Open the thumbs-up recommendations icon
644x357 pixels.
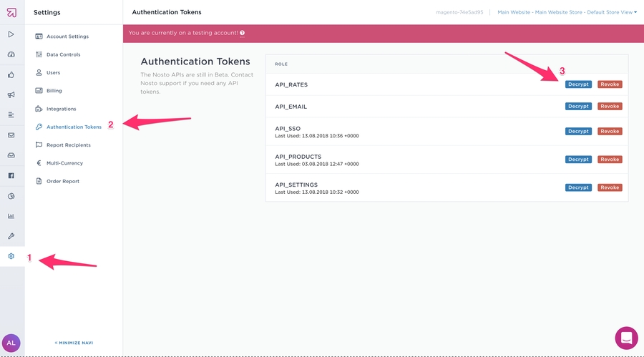[11, 74]
